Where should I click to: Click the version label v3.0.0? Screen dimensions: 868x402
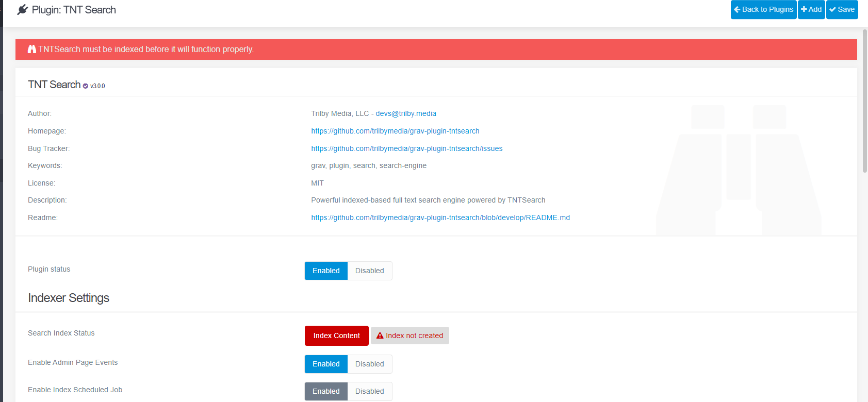(x=97, y=86)
